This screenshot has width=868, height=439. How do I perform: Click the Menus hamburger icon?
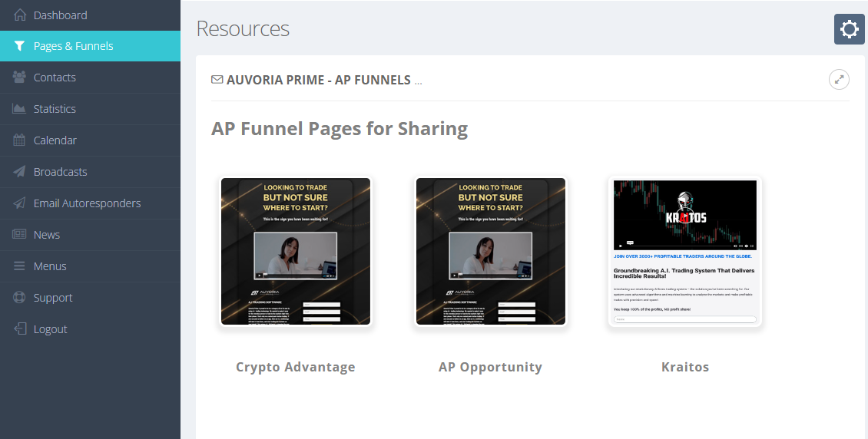click(x=19, y=266)
